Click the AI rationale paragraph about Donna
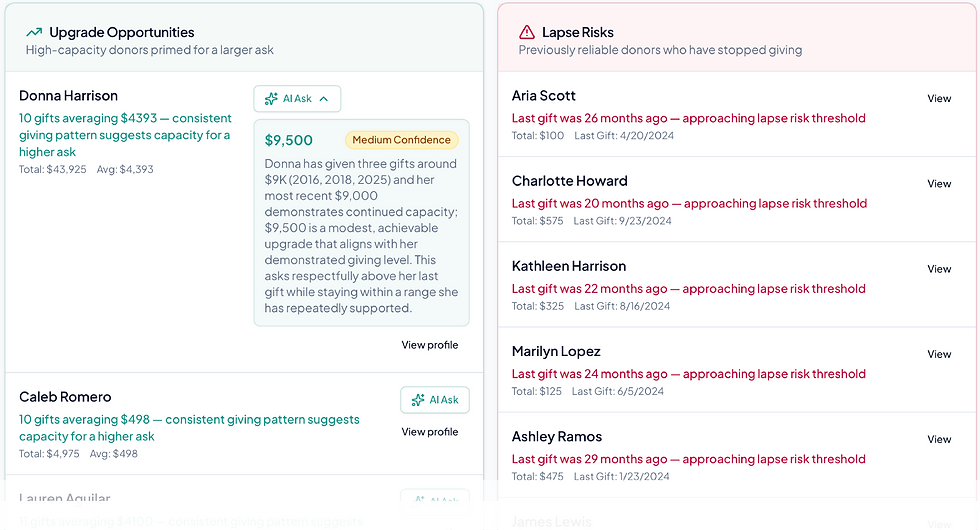980x530 pixels. point(361,236)
